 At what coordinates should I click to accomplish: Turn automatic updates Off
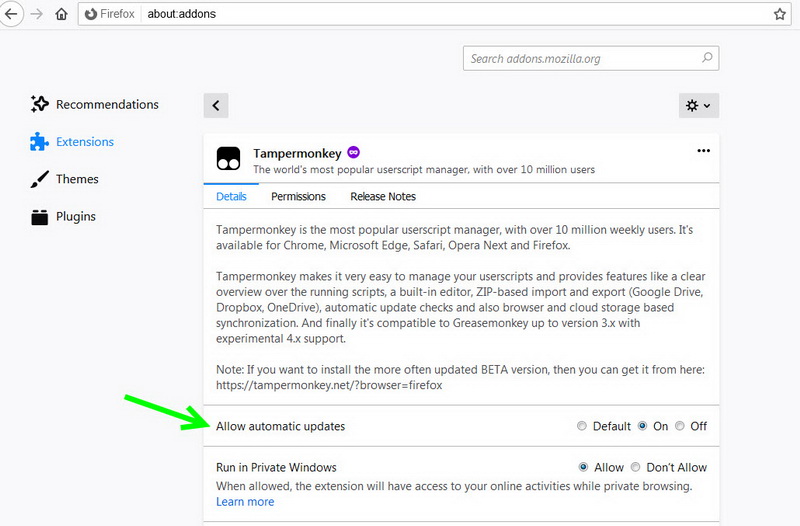[680, 426]
